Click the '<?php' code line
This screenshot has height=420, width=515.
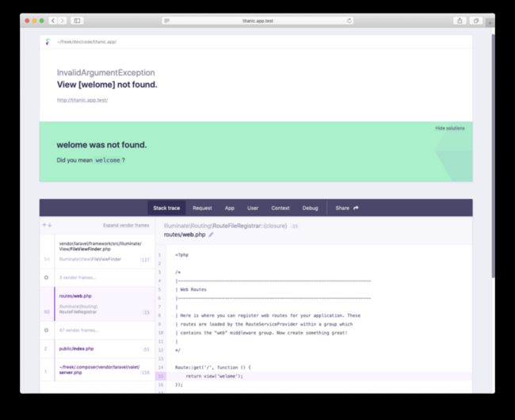pyautogui.click(x=181, y=255)
